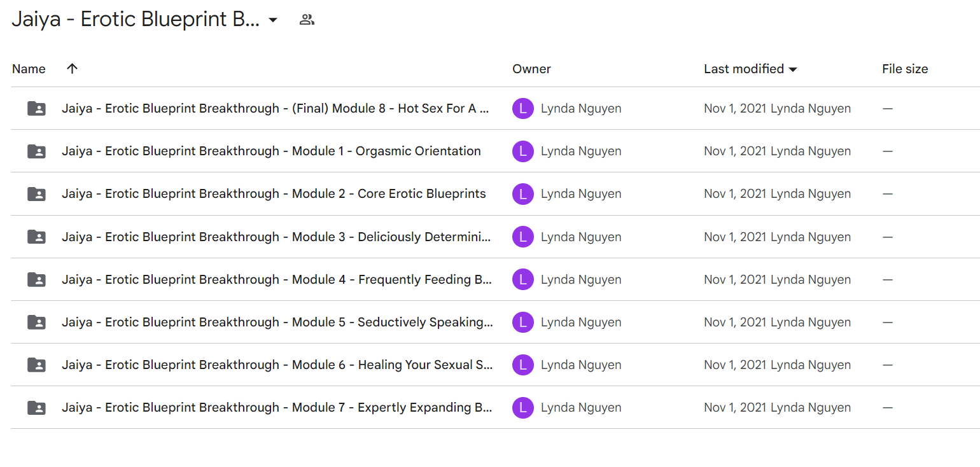The width and height of the screenshot is (980, 467).
Task: Click the owner avatar in the Module 8 row
Action: (x=522, y=109)
